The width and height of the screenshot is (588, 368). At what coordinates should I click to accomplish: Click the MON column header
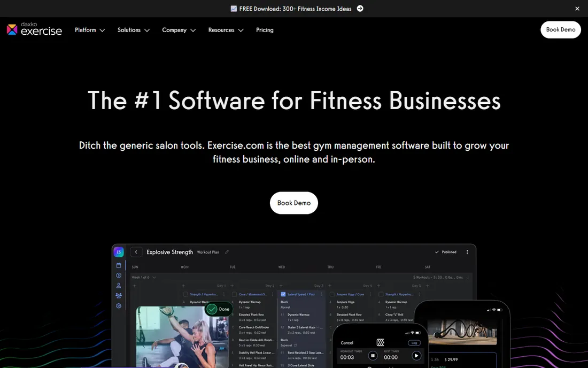(184, 267)
